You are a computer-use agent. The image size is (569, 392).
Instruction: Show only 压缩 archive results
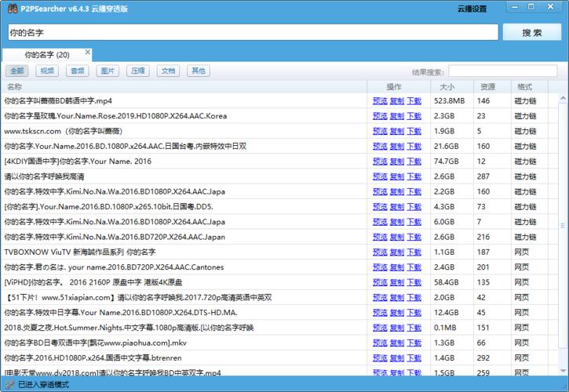138,71
